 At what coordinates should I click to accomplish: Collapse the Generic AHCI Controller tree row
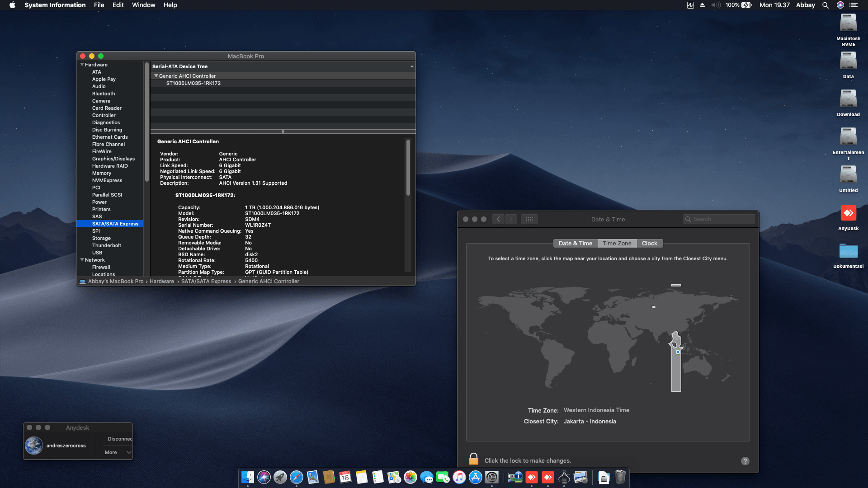pos(156,76)
